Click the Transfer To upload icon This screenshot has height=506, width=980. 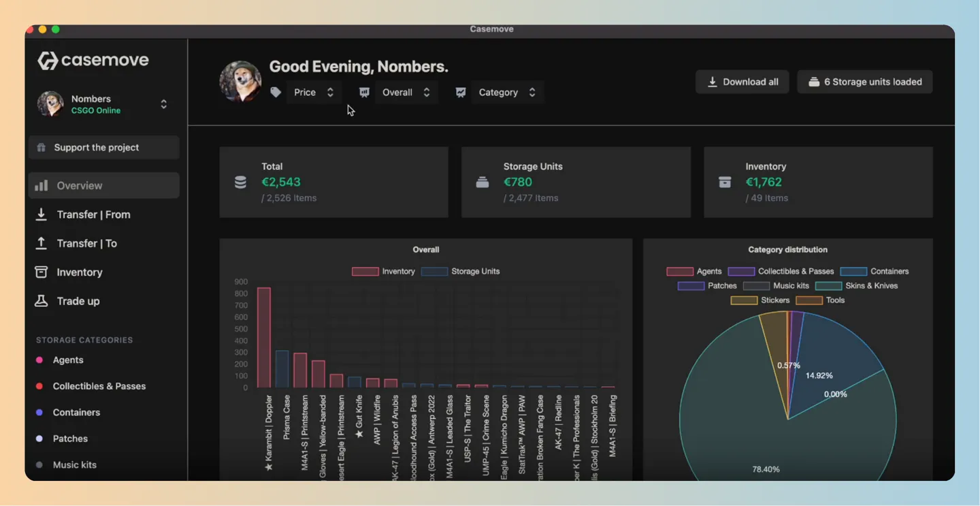point(41,243)
